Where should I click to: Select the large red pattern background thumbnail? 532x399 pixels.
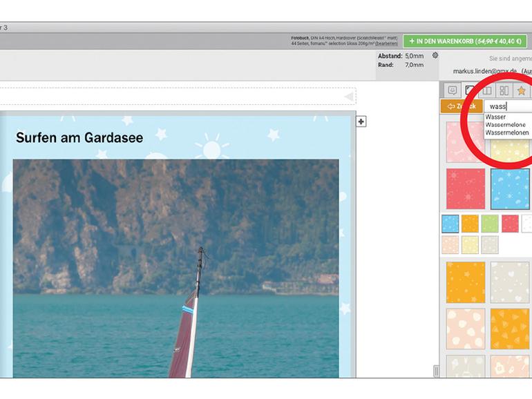(x=466, y=189)
